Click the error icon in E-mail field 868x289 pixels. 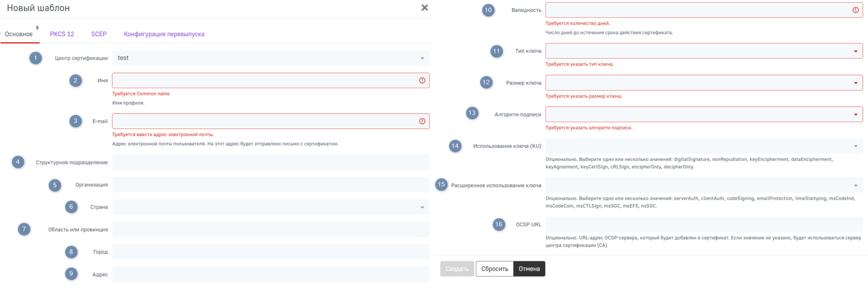(422, 121)
